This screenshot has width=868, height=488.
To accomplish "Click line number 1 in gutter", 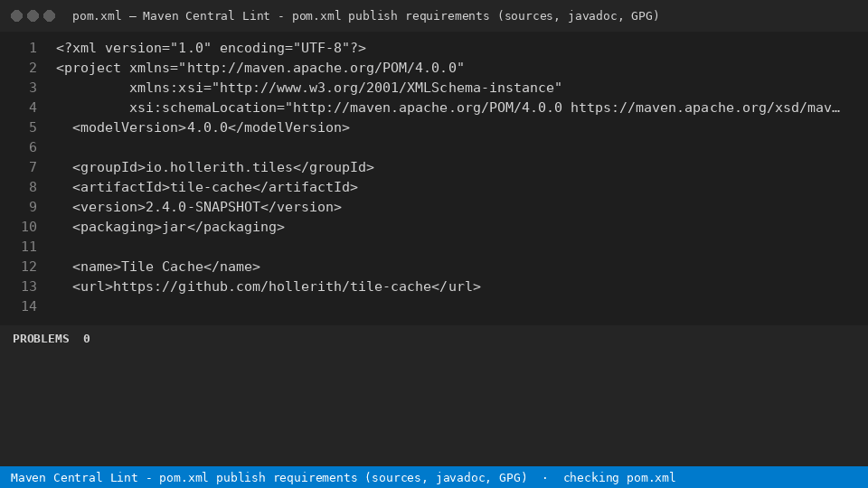I will click(x=33, y=48).
